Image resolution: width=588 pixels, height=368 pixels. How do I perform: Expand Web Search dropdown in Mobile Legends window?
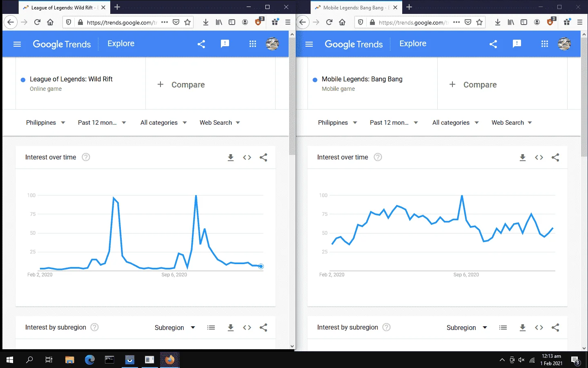coord(512,123)
